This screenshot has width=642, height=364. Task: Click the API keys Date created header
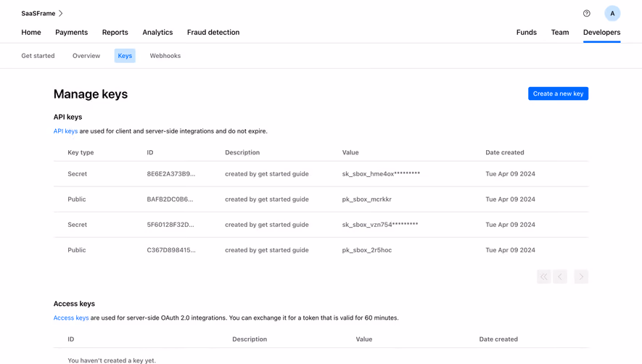click(505, 152)
